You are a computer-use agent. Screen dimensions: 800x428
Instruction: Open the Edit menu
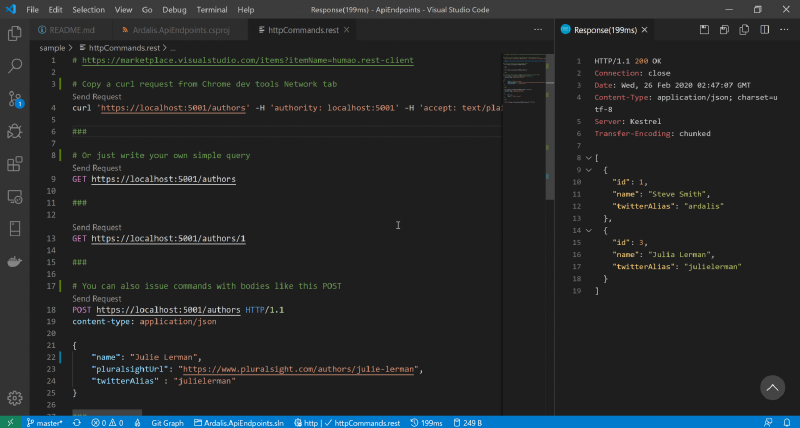55,10
